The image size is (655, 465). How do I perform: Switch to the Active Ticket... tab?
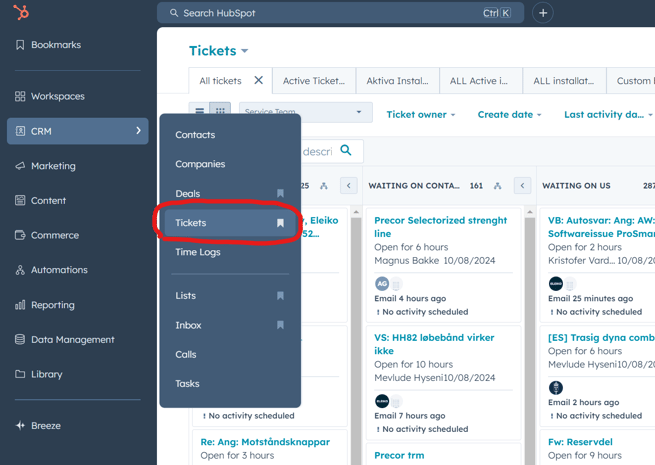pyautogui.click(x=314, y=81)
